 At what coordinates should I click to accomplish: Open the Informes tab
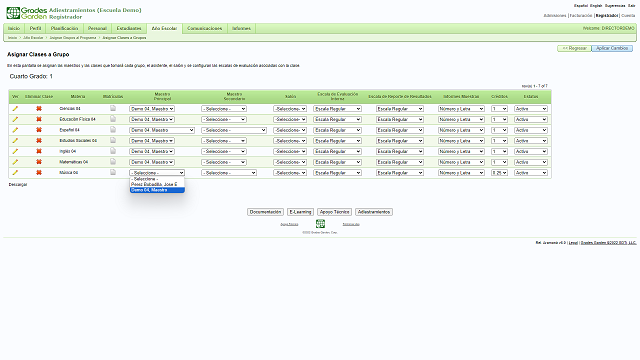coord(241,29)
